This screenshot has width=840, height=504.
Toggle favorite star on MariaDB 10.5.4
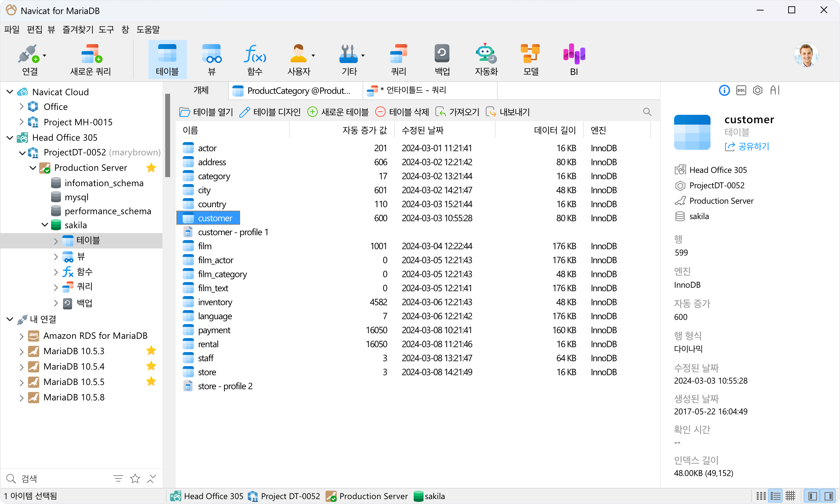click(151, 366)
